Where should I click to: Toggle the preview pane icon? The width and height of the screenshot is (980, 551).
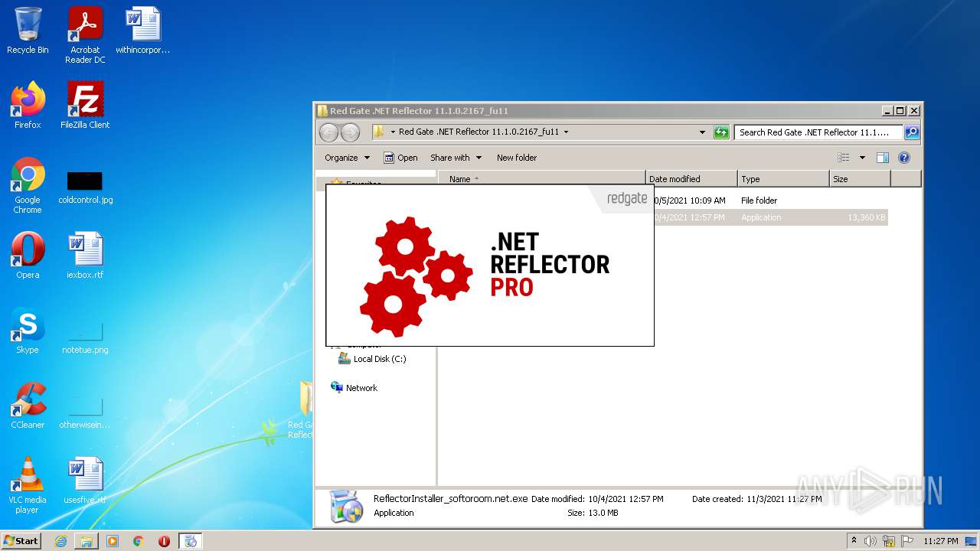pyautogui.click(x=882, y=158)
